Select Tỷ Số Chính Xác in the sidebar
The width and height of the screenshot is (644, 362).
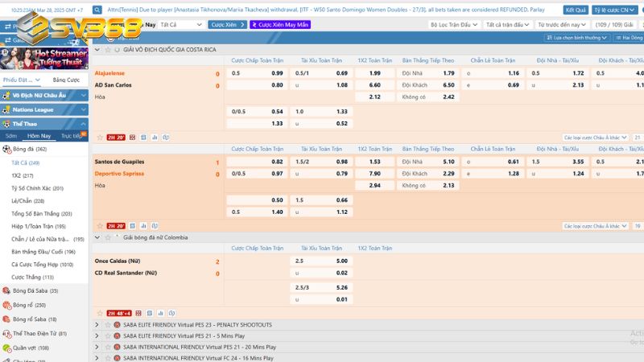click(37, 188)
